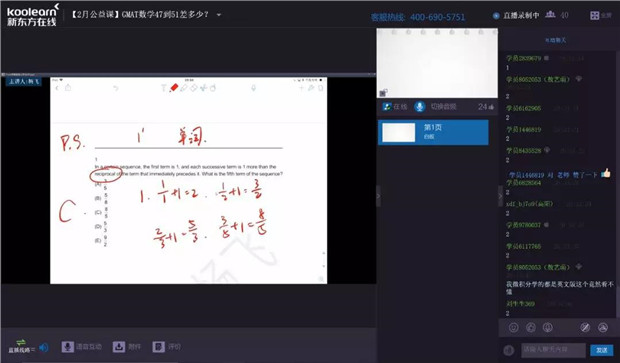Click chat user 刘牛牛369

coord(520,303)
